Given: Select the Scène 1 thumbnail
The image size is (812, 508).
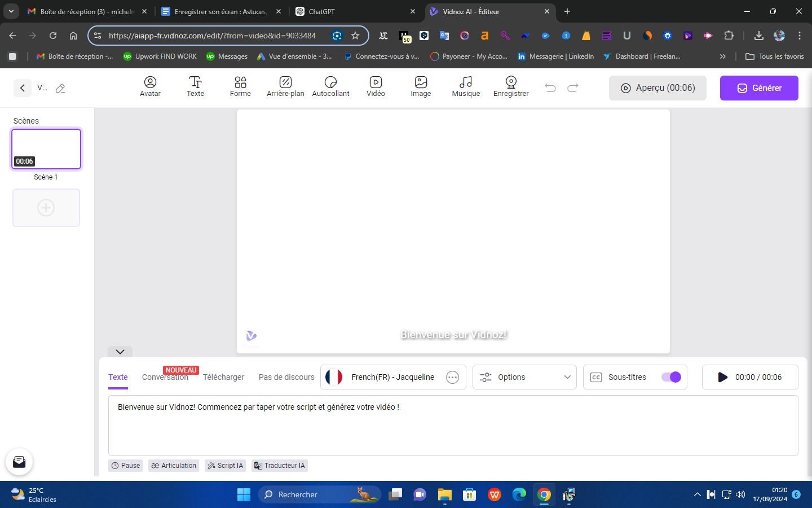Looking at the screenshot, I should (46, 149).
